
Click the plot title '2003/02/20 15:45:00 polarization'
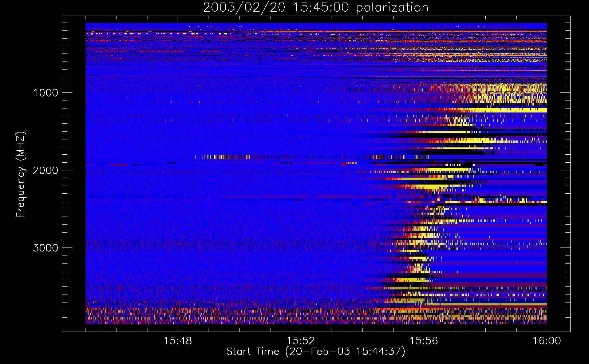point(316,8)
